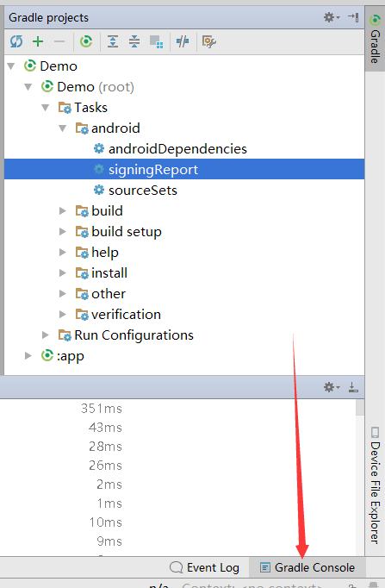Execute Gradle task icon in toolbar
Screen dimensions: 385x588
point(86,41)
